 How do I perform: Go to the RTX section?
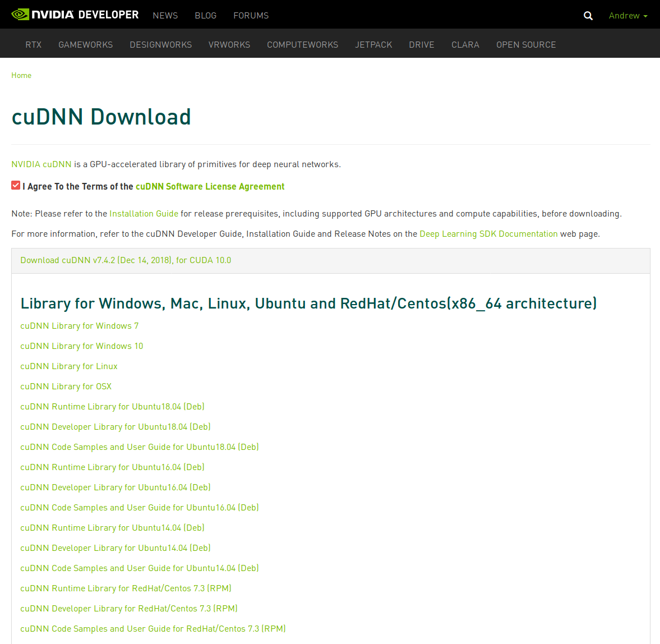coord(33,45)
